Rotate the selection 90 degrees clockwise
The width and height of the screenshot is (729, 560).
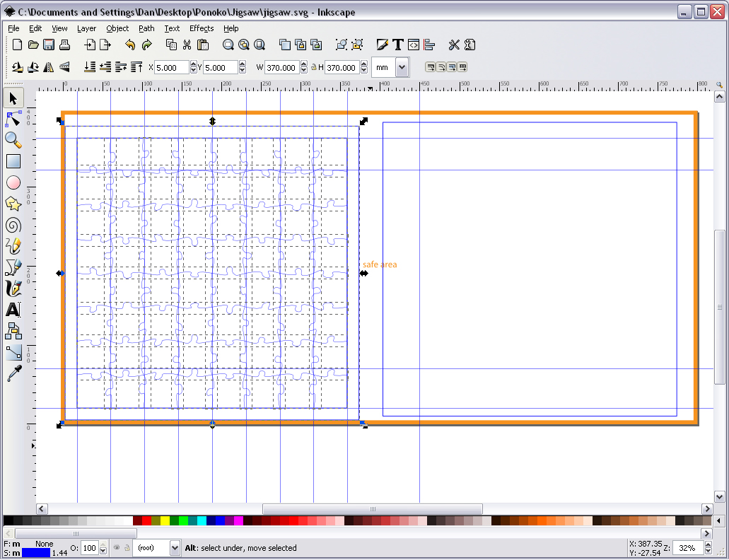(33, 67)
